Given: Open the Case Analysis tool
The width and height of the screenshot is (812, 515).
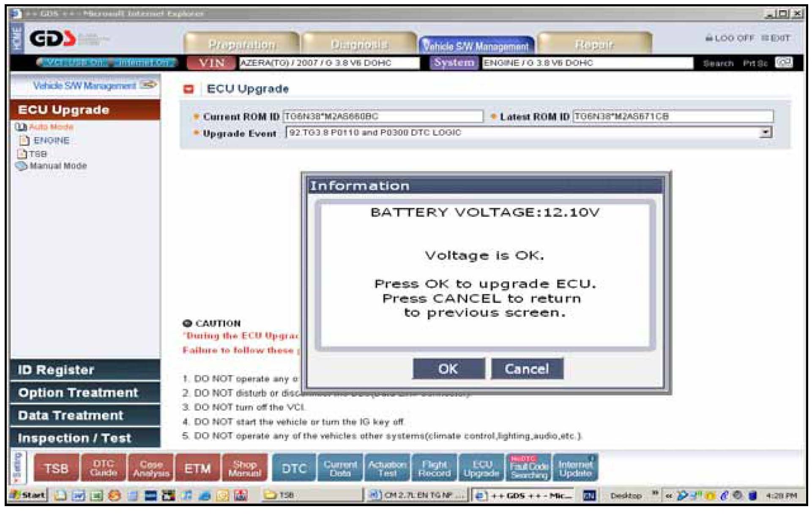Looking at the screenshot, I should pyautogui.click(x=151, y=468).
